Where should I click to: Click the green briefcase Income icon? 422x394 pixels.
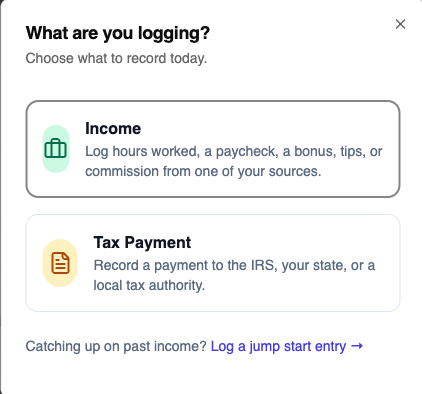[56, 149]
